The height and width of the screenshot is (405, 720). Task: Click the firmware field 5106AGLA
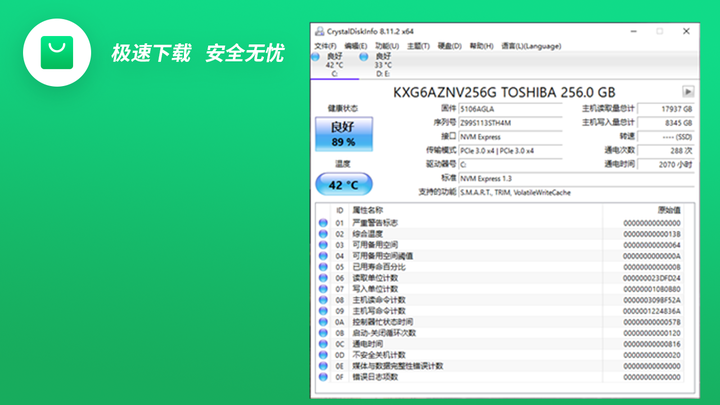coord(511,109)
